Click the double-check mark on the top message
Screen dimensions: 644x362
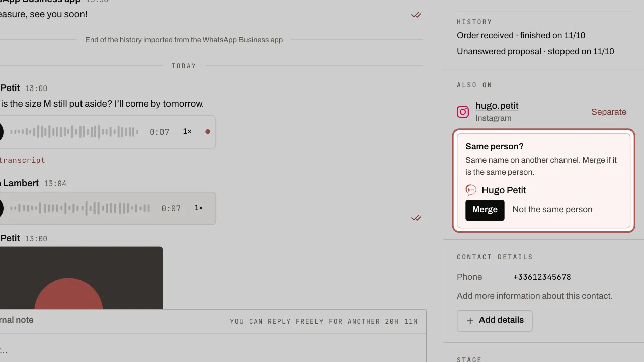point(416,15)
